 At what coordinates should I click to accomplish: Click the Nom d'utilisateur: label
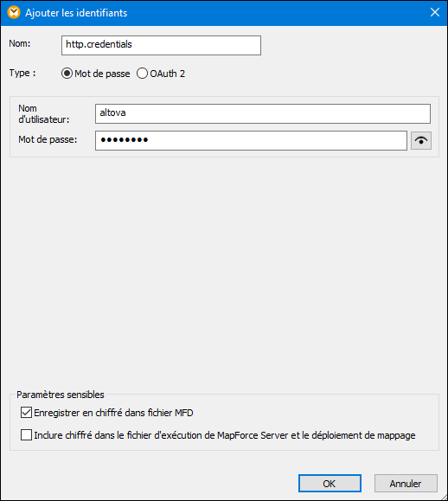click(x=44, y=113)
